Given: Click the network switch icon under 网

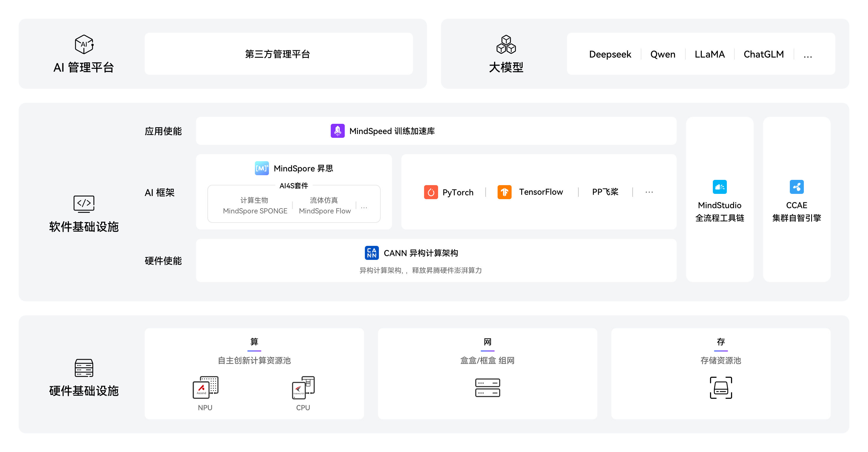Looking at the screenshot, I should (x=487, y=387).
